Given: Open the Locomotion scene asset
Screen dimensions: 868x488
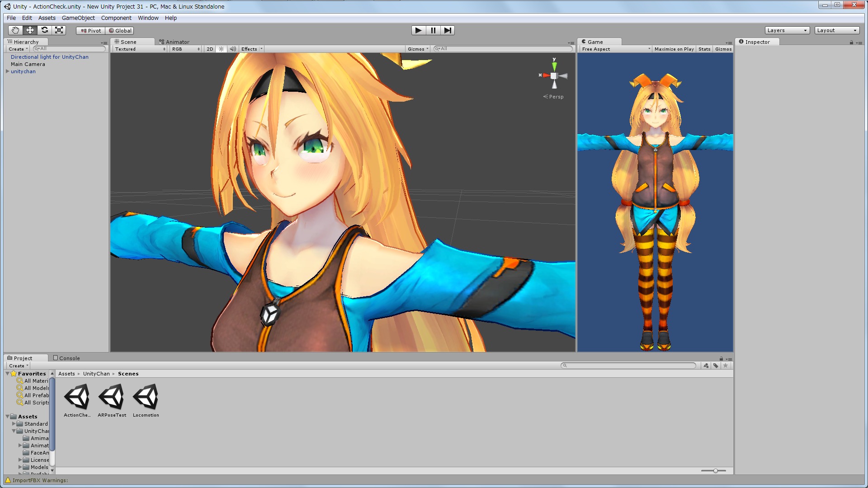Looking at the screenshot, I should (146, 397).
